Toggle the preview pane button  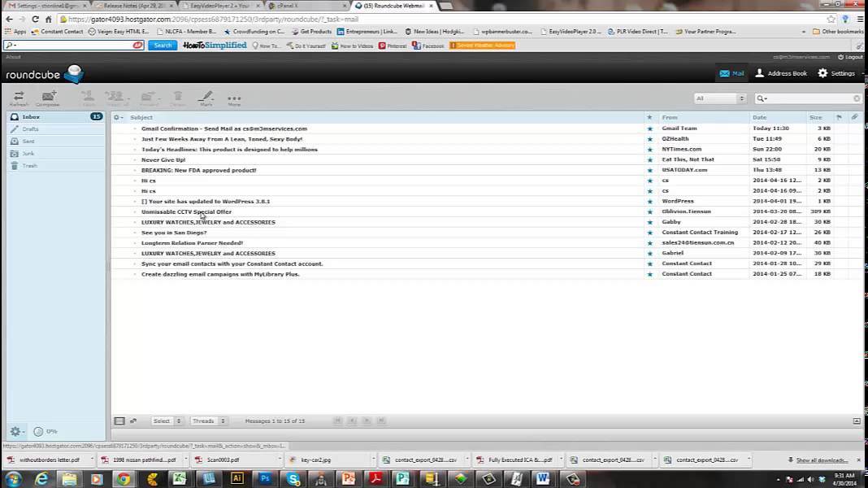857,421
